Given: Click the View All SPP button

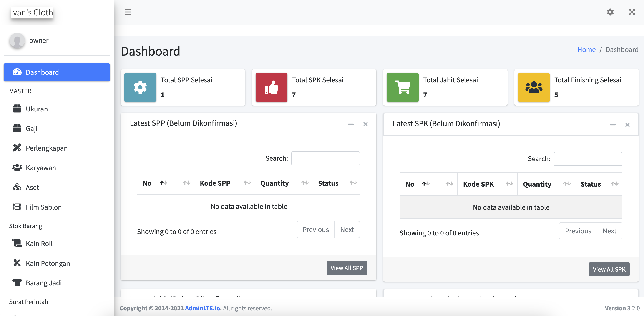Looking at the screenshot, I should point(347,268).
